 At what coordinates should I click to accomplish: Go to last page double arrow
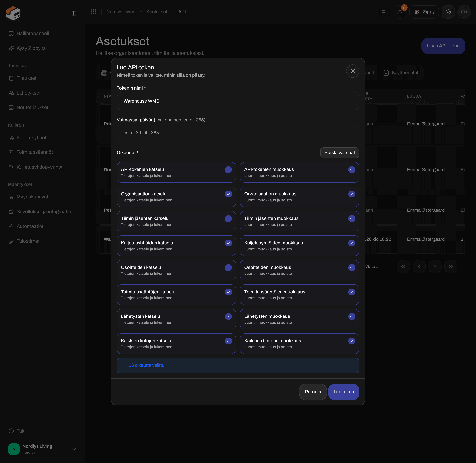(451, 267)
